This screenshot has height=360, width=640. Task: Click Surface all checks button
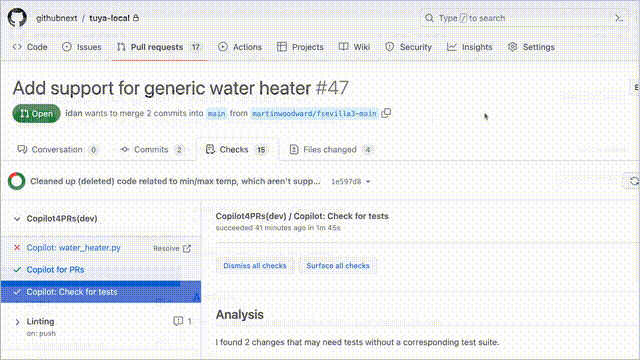[x=338, y=266]
